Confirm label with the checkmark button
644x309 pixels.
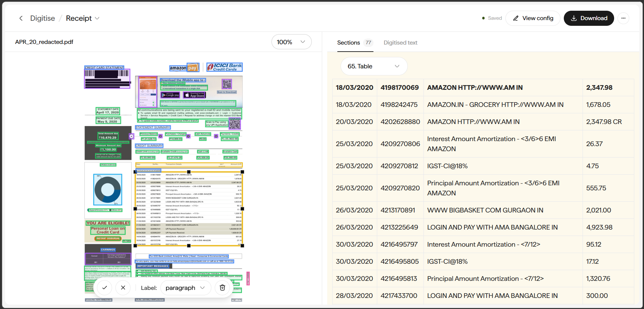pyautogui.click(x=104, y=288)
